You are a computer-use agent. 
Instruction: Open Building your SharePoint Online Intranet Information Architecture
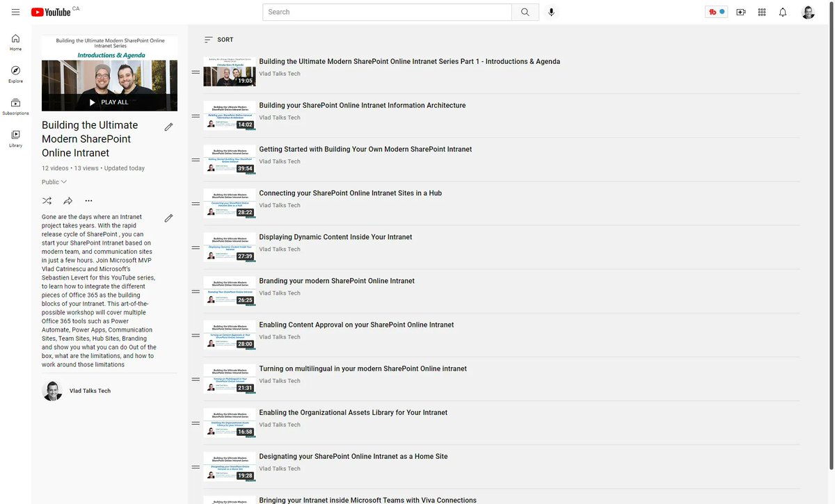point(363,105)
